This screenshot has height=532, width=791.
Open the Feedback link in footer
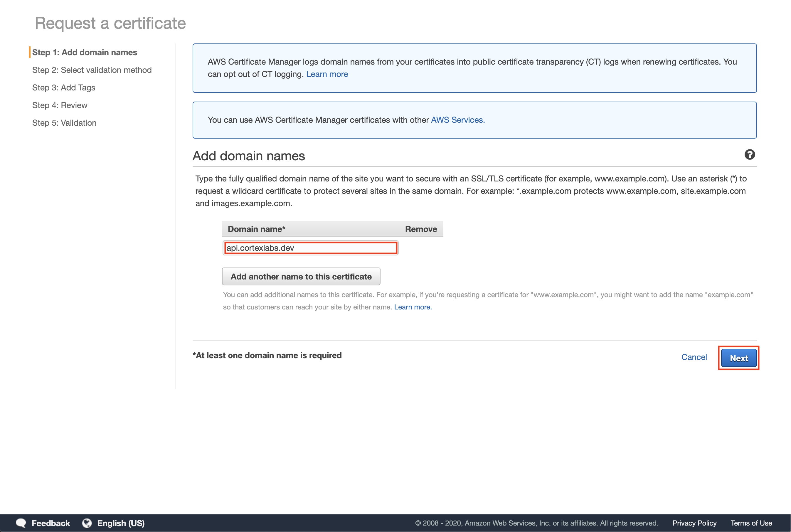(51, 523)
